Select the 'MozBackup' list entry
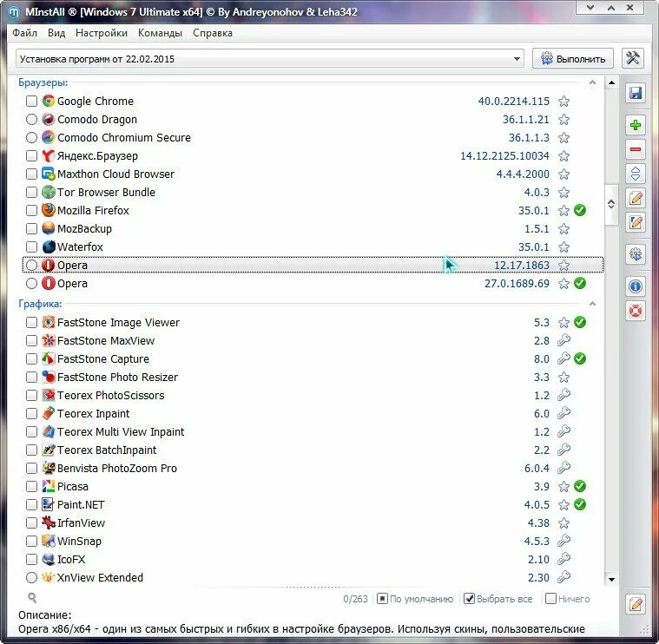This screenshot has width=659, height=644. (x=313, y=228)
